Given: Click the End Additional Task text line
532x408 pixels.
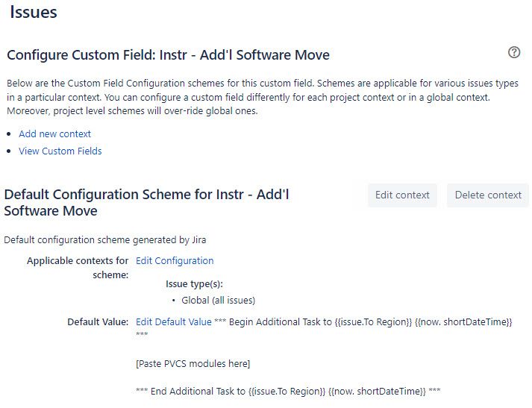Looking at the screenshot, I should point(288,392).
